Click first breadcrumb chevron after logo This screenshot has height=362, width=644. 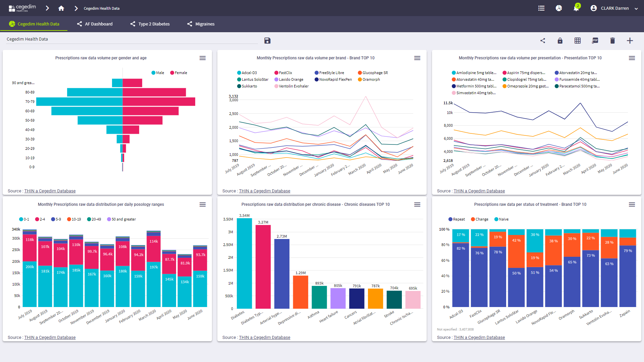click(47, 8)
